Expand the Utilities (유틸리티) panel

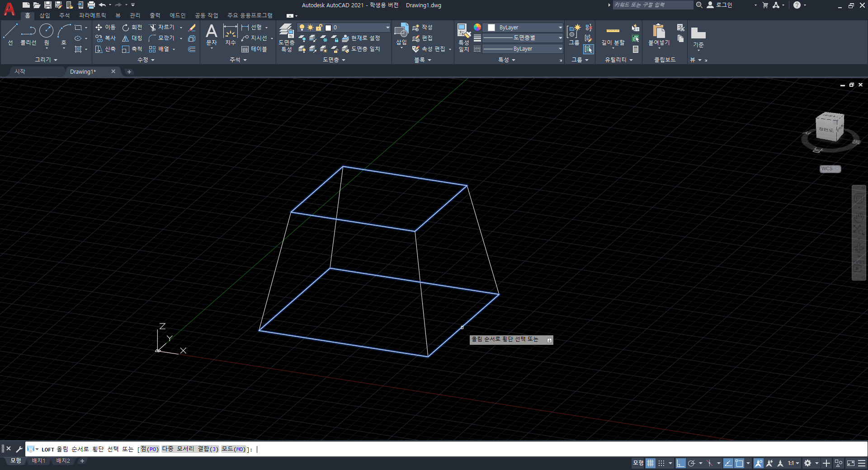coord(618,60)
